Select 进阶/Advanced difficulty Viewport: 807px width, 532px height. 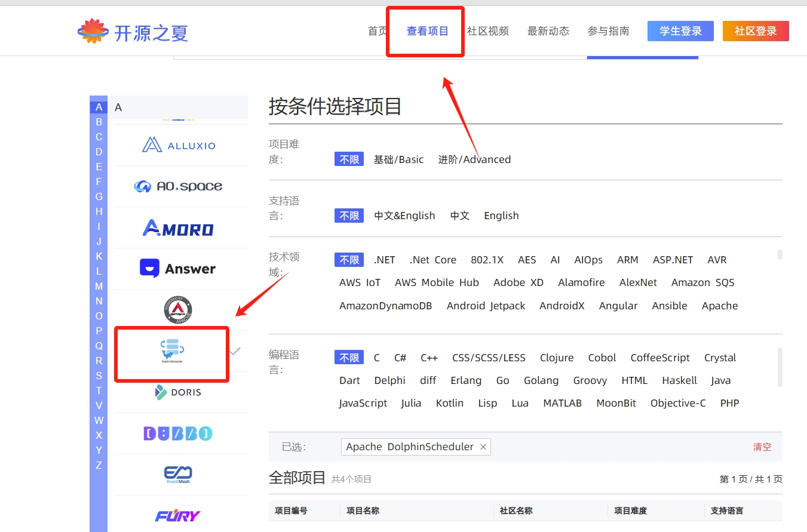point(474,159)
